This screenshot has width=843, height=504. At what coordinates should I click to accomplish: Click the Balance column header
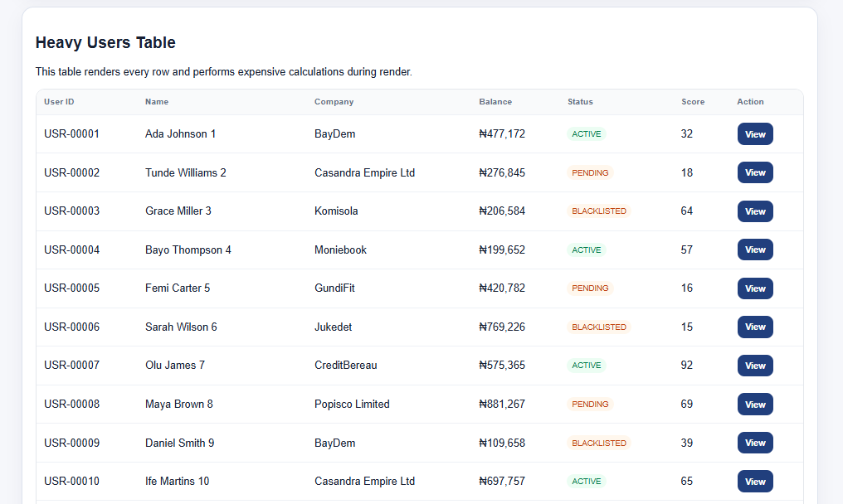click(495, 102)
